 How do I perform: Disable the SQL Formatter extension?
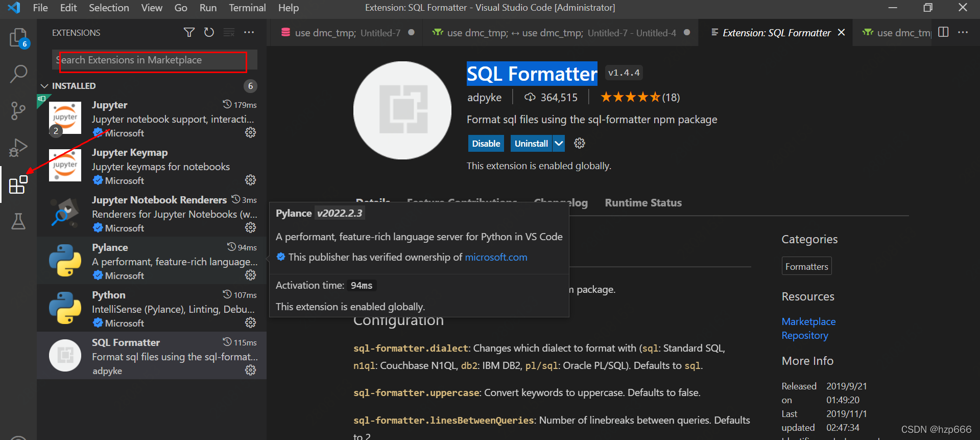(x=486, y=144)
